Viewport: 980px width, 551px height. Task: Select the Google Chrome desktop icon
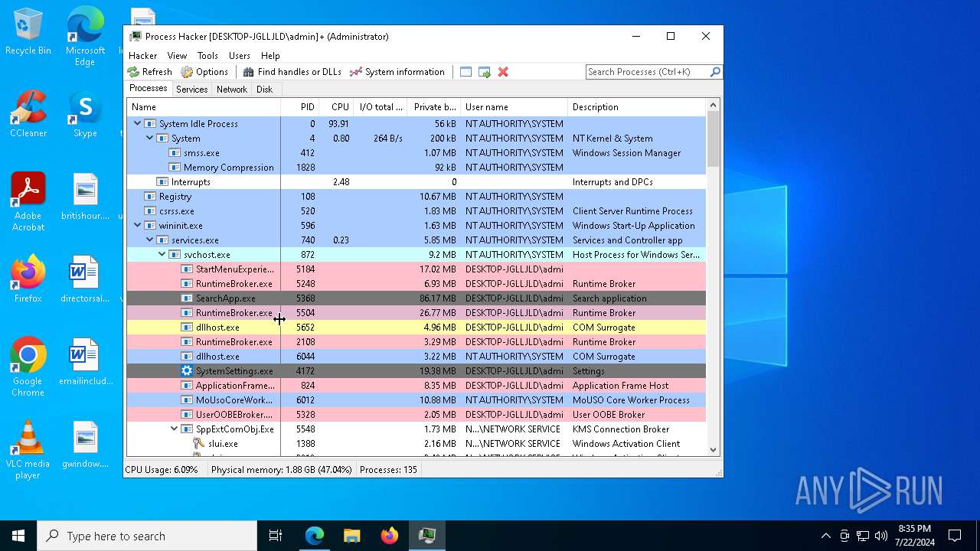28,367
